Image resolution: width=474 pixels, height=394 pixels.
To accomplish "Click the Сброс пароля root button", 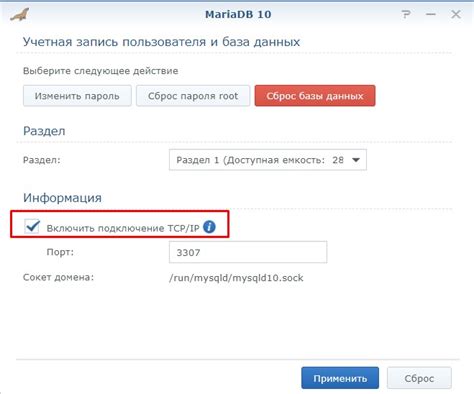I will click(193, 96).
